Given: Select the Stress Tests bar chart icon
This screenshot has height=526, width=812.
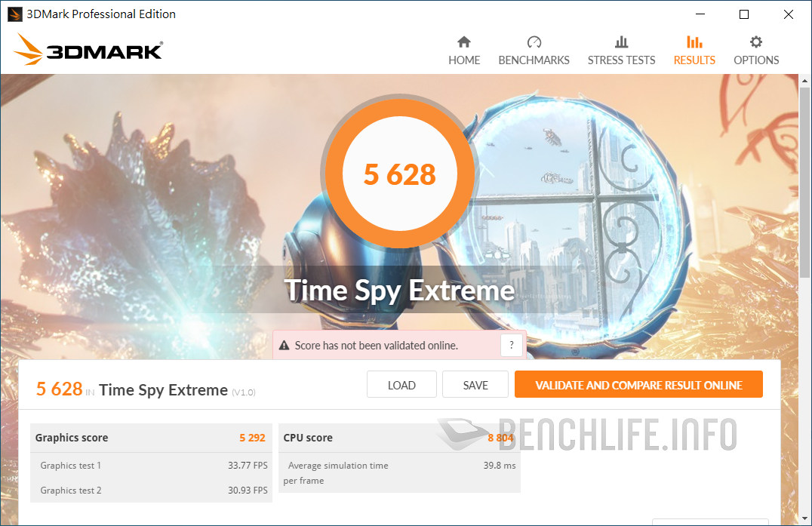Looking at the screenshot, I should (621, 42).
